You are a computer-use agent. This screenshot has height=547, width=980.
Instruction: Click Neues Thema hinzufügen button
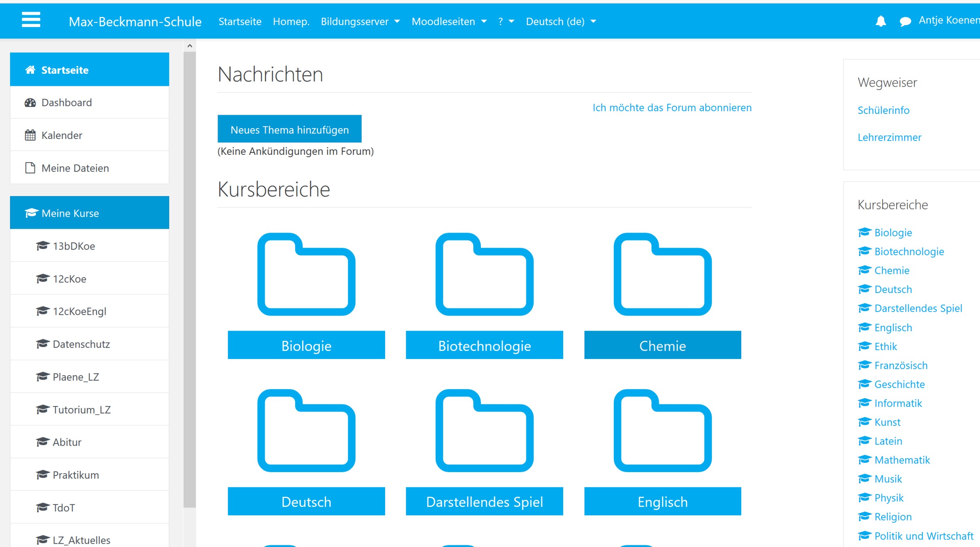tap(289, 130)
